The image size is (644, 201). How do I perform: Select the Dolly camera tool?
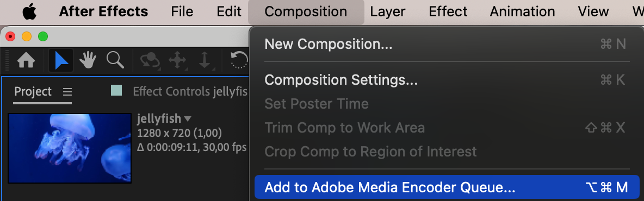click(205, 61)
